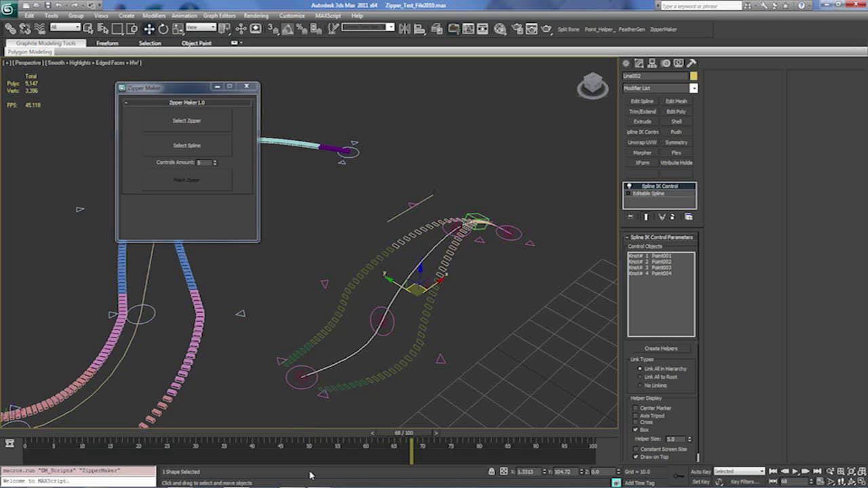Screen dimensions: 868x488
Task: Open the Graph Editors menu
Action: pos(219,16)
